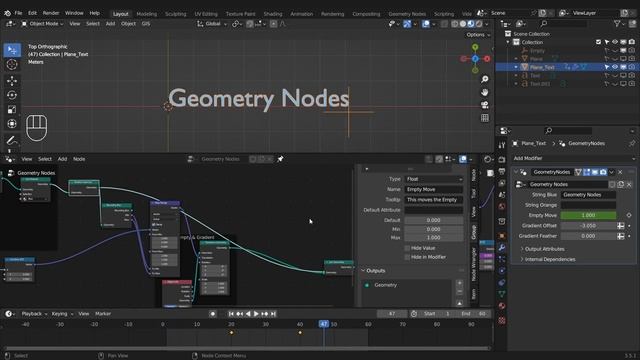Click the Gradient Offset value slider

[588, 226]
